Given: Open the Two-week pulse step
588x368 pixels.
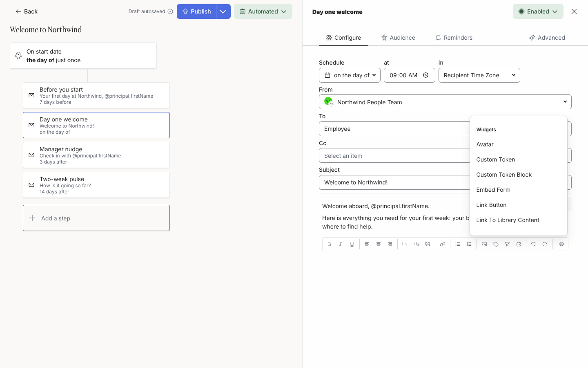Looking at the screenshot, I should pyautogui.click(x=96, y=185).
